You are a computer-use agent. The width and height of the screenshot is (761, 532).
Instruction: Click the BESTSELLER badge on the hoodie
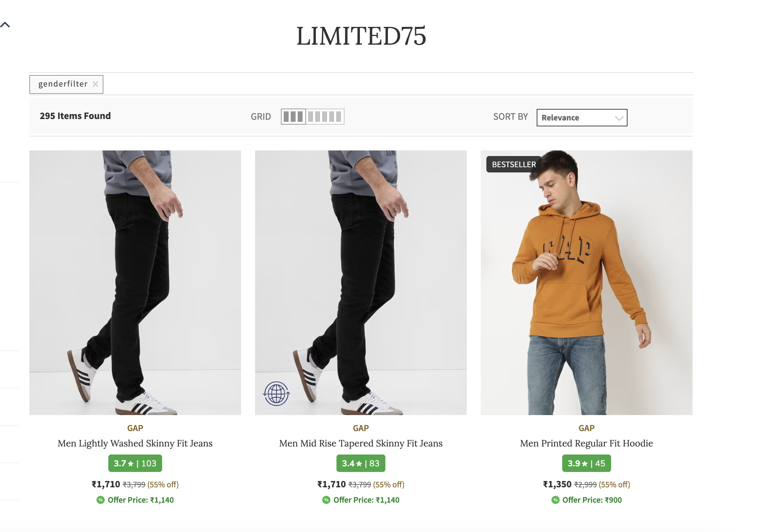click(x=514, y=164)
